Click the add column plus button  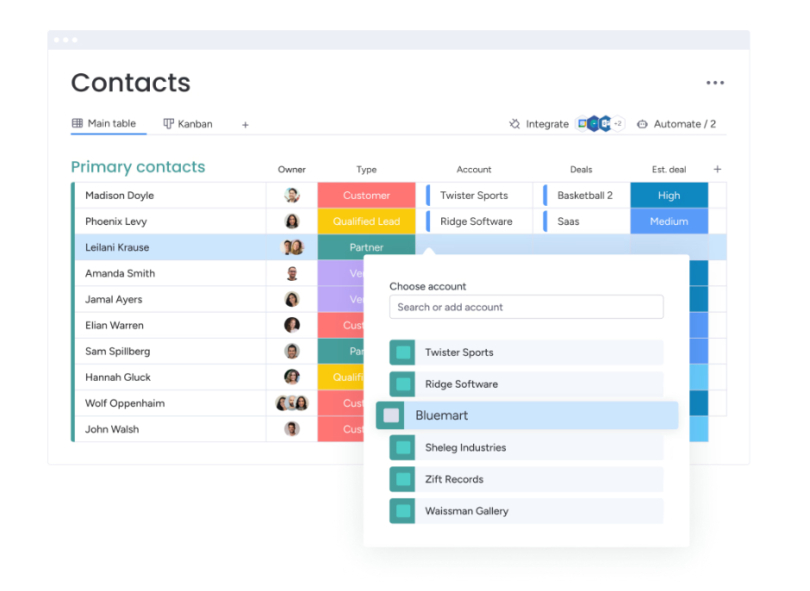(x=717, y=169)
